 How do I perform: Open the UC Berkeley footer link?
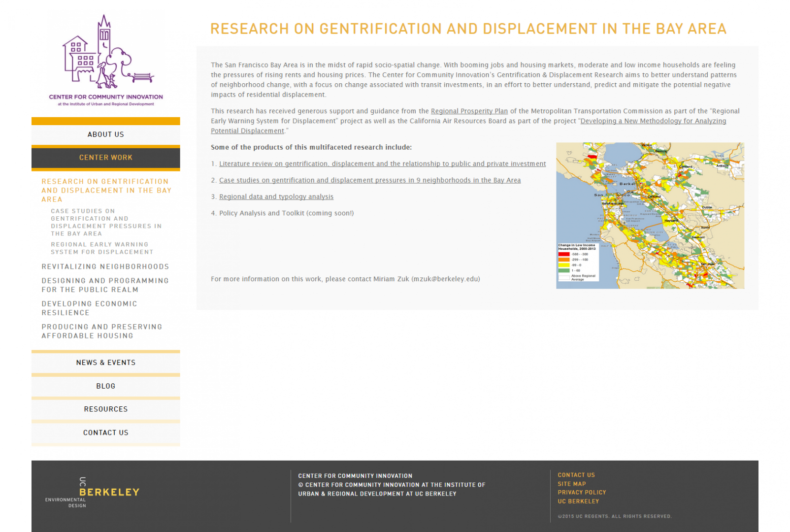click(x=578, y=501)
